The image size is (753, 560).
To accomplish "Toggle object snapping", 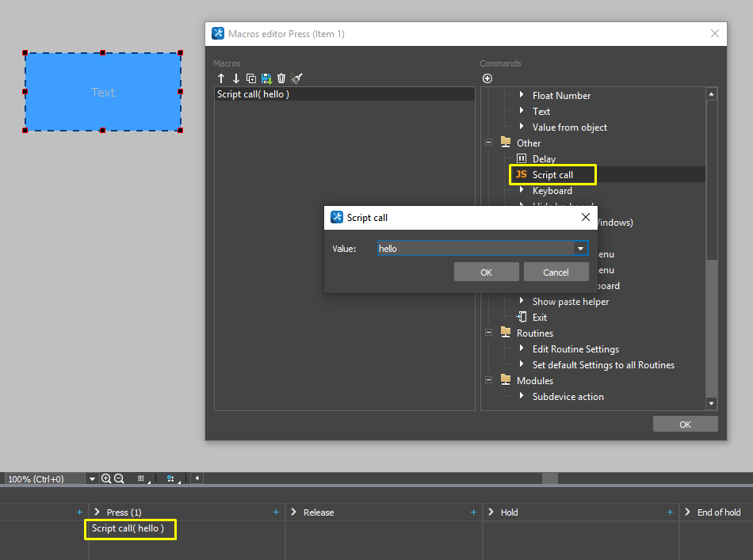I will [170, 478].
